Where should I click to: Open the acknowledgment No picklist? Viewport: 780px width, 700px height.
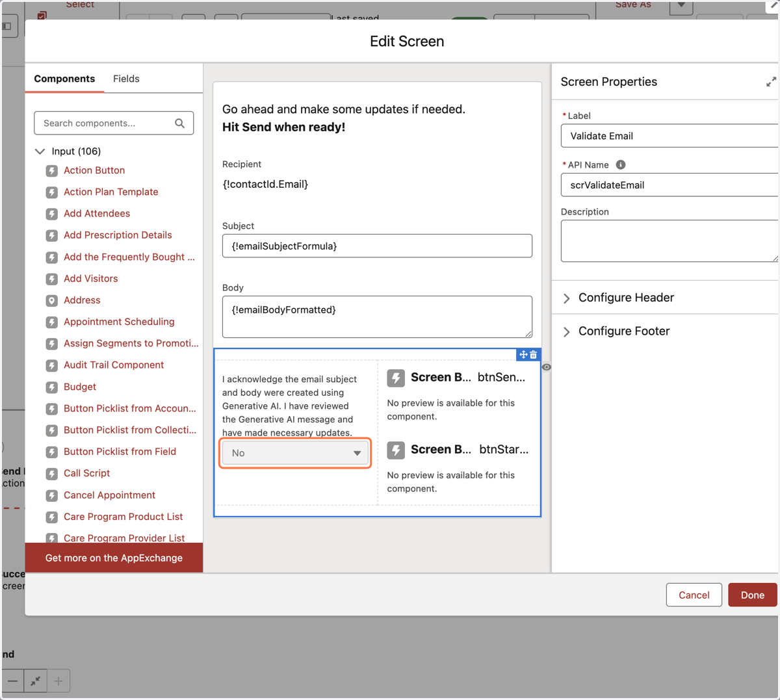tap(295, 453)
